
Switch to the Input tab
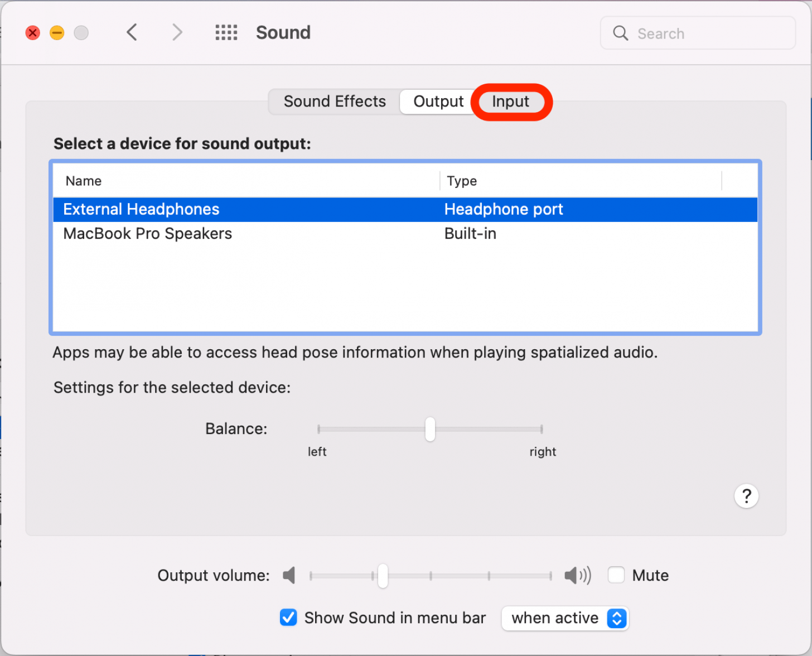510,102
